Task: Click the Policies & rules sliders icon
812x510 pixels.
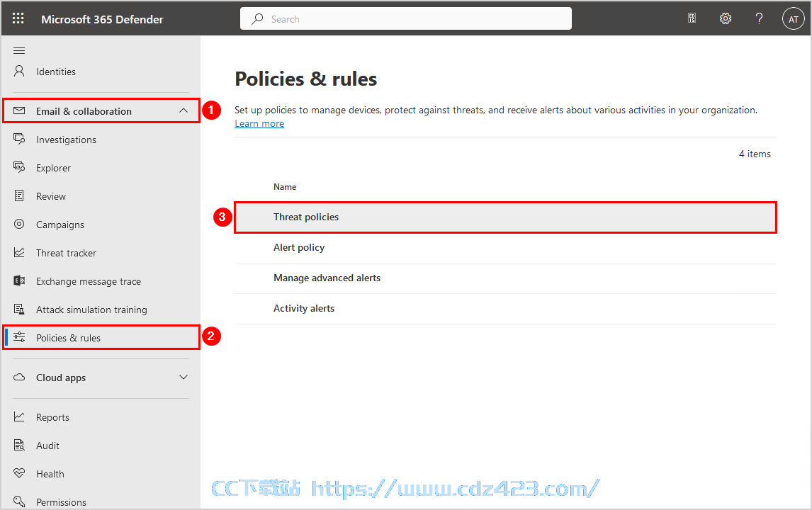Action: point(19,337)
